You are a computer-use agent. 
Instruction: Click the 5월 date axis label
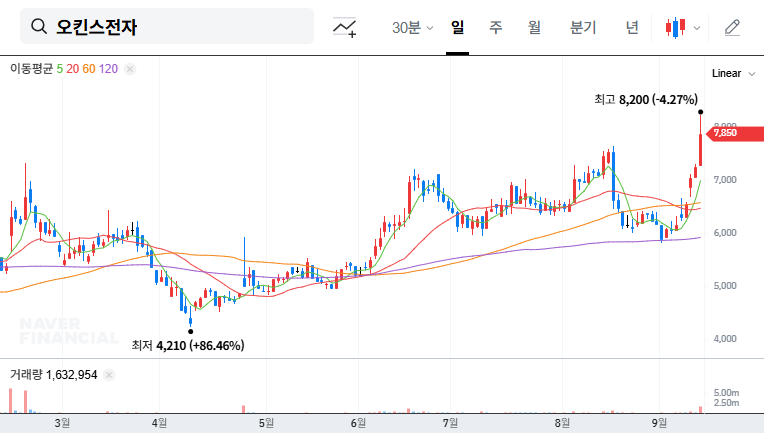coord(266,423)
